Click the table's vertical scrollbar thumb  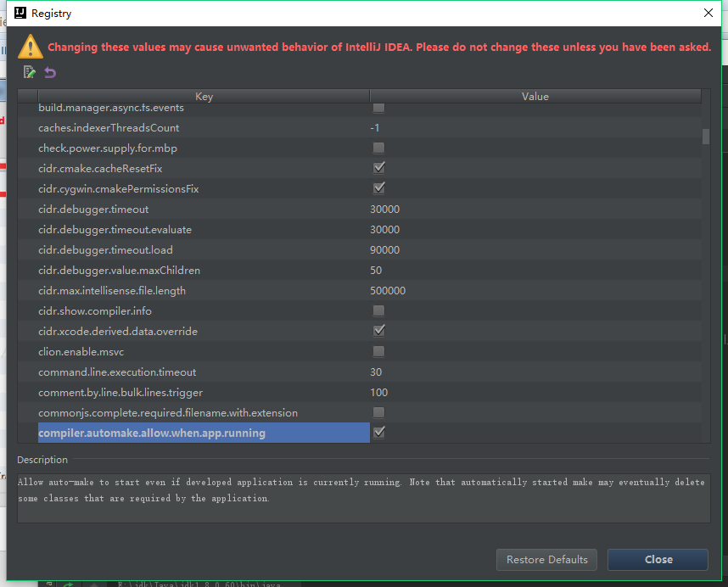coord(706,137)
